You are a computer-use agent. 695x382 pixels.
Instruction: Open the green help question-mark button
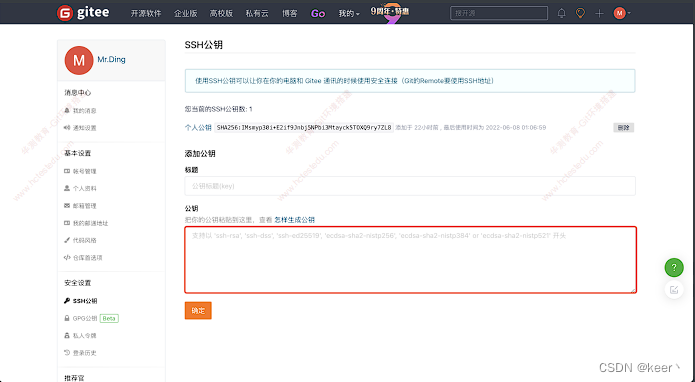click(x=674, y=267)
